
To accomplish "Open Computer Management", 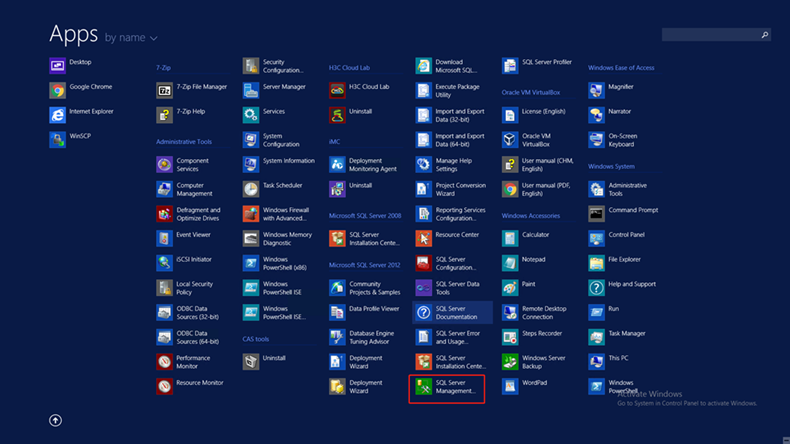I will tap(186, 189).
